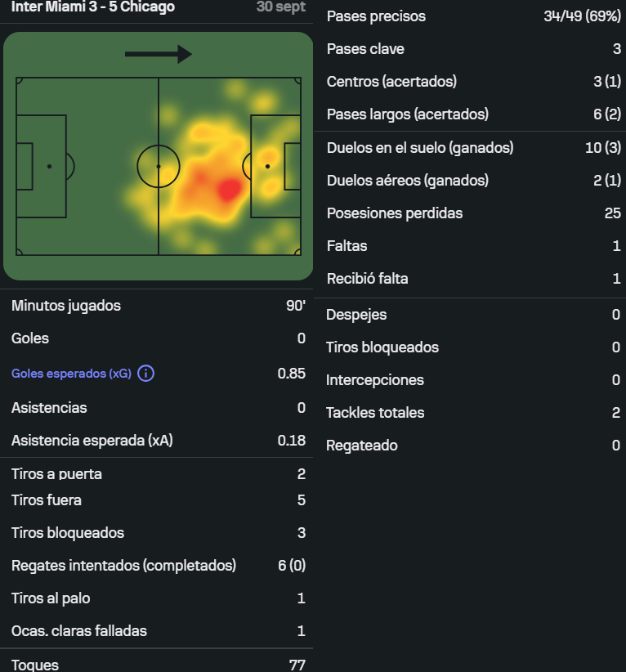
Task: Click the Asistencia esperada (xA) row
Action: (x=158, y=441)
